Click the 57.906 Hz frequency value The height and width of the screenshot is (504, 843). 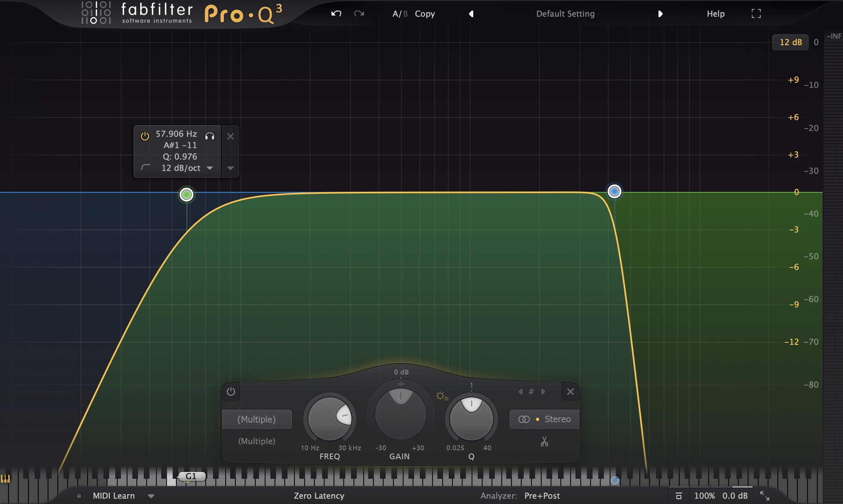[176, 134]
